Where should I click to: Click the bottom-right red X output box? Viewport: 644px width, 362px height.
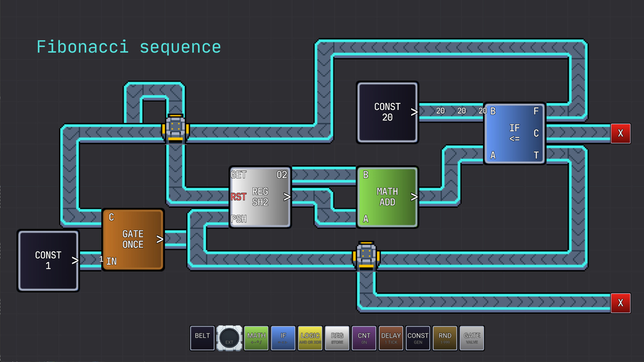[621, 303]
